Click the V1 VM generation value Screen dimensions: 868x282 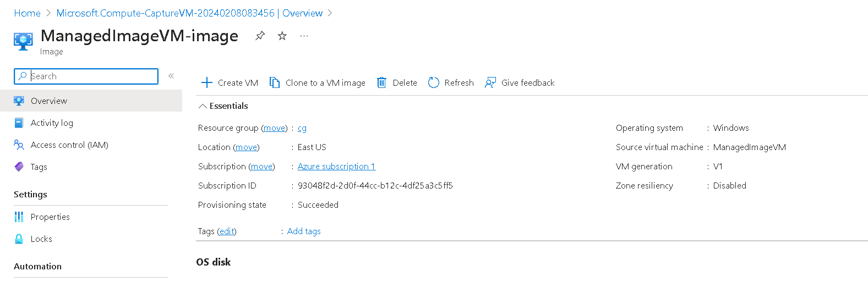tap(718, 166)
